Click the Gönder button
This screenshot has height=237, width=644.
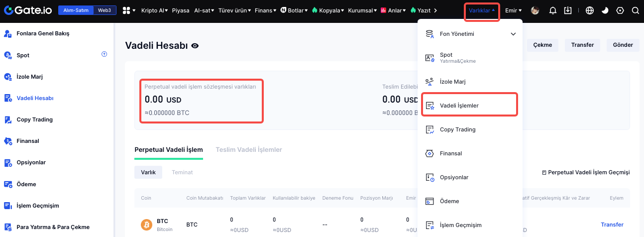(x=623, y=45)
